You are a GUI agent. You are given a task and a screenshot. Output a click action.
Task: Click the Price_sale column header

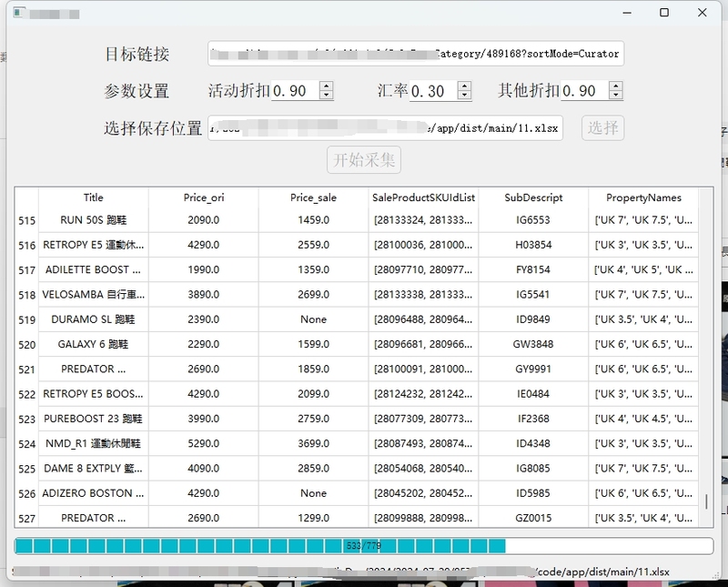point(313,197)
